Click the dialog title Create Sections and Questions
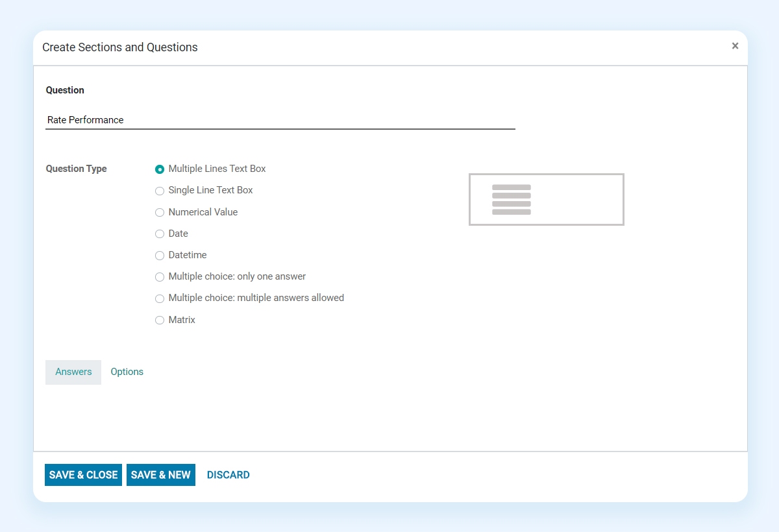The image size is (779, 532). [120, 47]
